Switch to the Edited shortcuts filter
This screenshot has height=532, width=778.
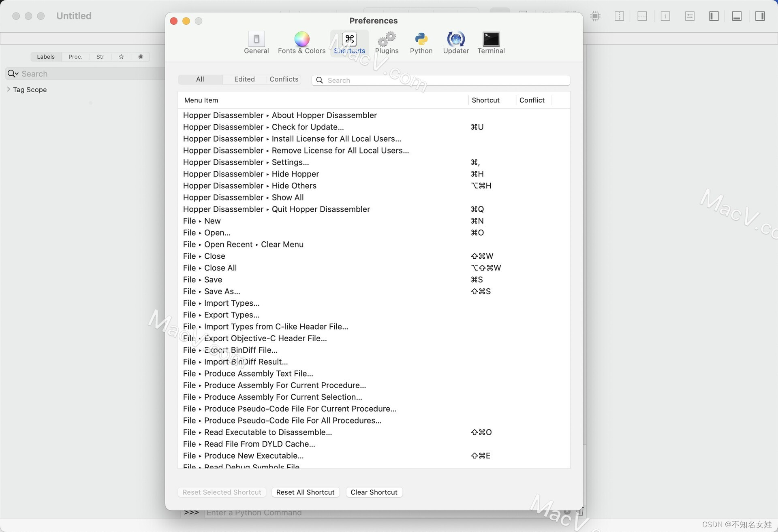244,79
